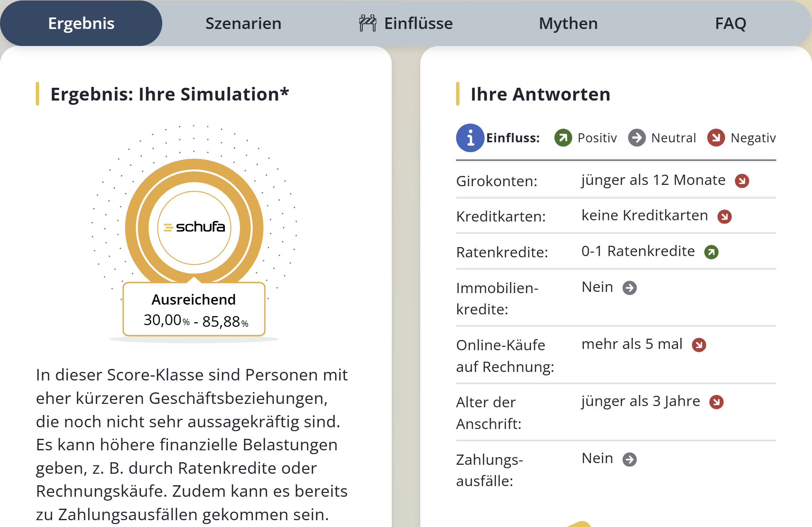
Task: Click the red Negativ legend arrow icon
Action: click(716, 138)
